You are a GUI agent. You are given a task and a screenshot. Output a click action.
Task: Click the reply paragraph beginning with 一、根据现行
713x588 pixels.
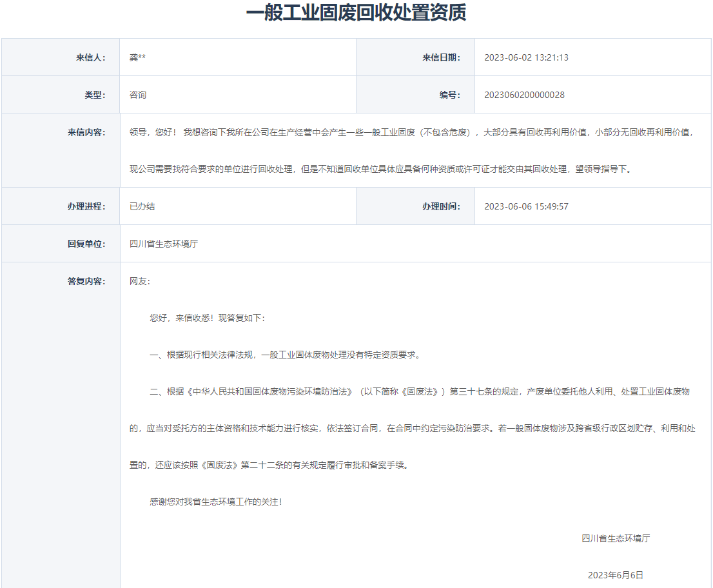[285, 355]
